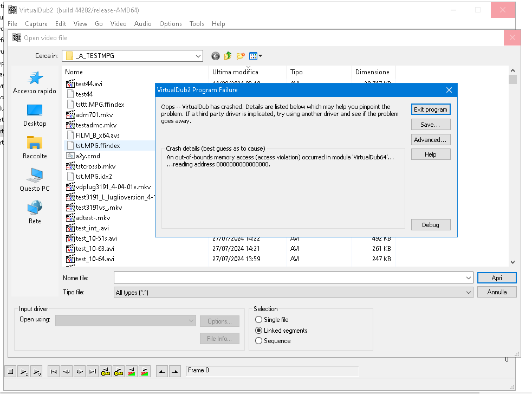Viewport: 532px width, 394px height.
Task: Click file list scroll down arrow
Action: point(512,262)
